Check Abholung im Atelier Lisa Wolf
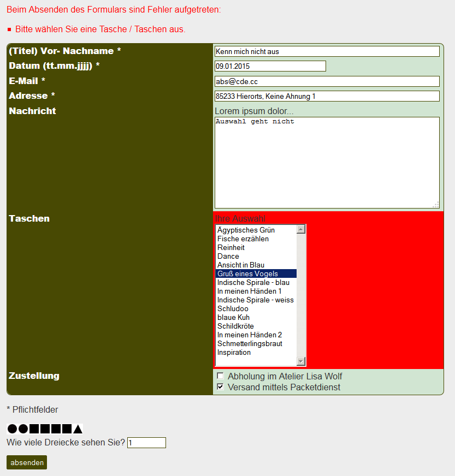 [x=220, y=376]
